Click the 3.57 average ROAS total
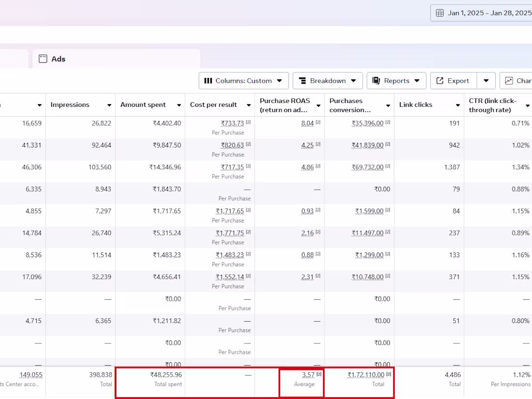Viewport: 532px width, 399px height. click(x=308, y=375)
